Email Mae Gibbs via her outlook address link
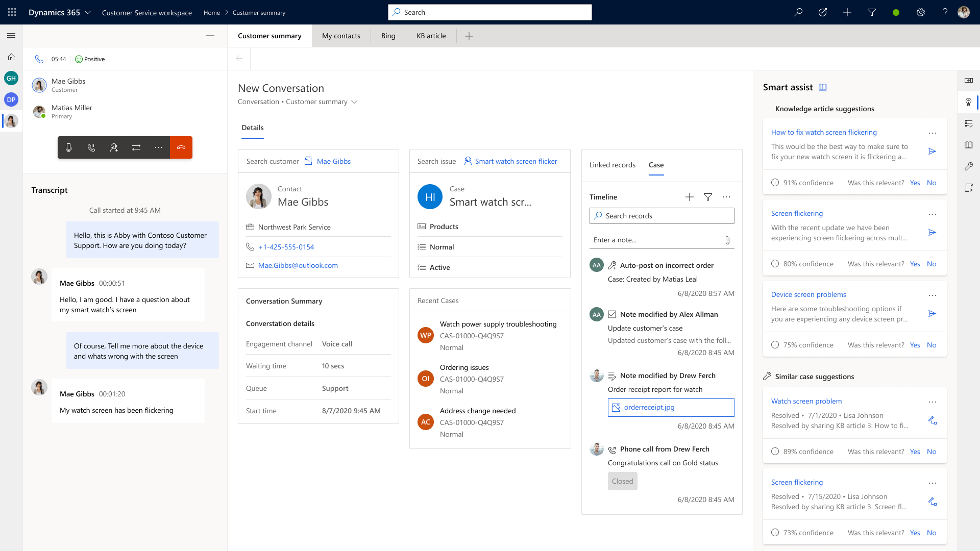Image resolution: width=980 pixels, height=551 pixels. pos(298,265)
